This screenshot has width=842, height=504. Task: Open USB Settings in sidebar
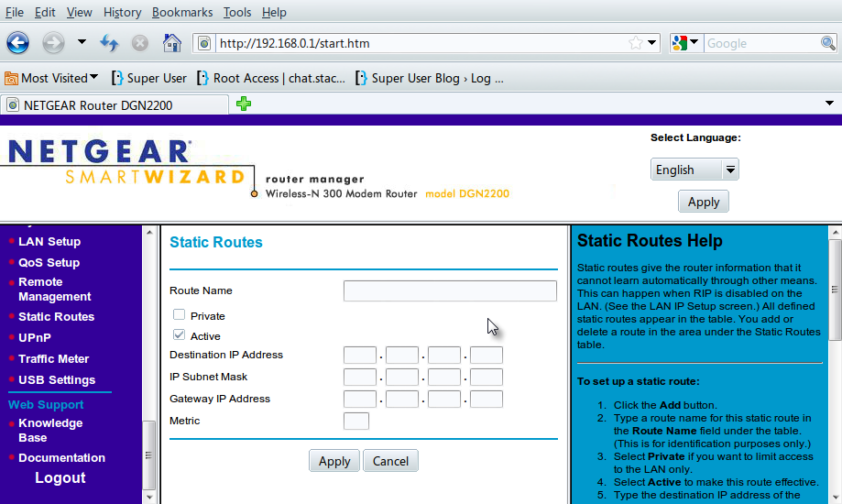click(x=57, y=380)
